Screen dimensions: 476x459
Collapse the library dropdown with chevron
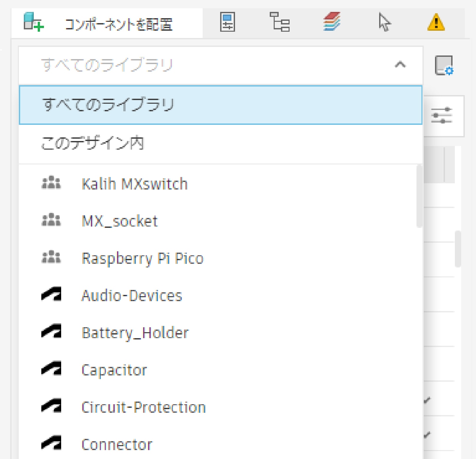click(x=400, y=64)
